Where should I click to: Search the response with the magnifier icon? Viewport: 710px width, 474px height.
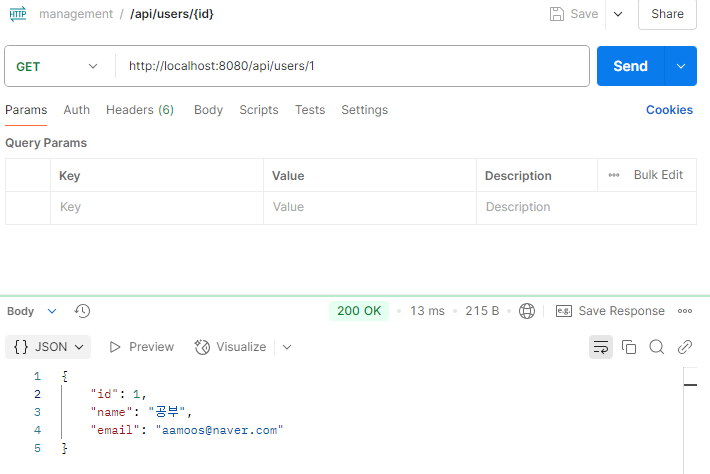pos(657,347)
